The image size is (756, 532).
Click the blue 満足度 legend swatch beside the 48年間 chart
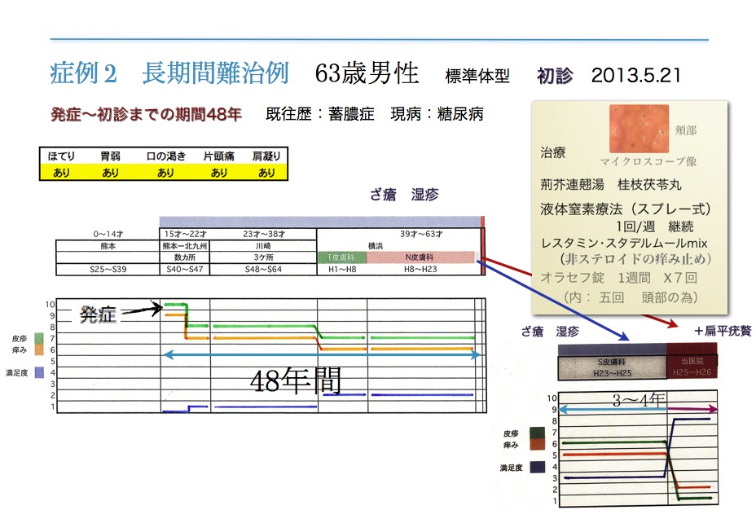tap(40, 372)
